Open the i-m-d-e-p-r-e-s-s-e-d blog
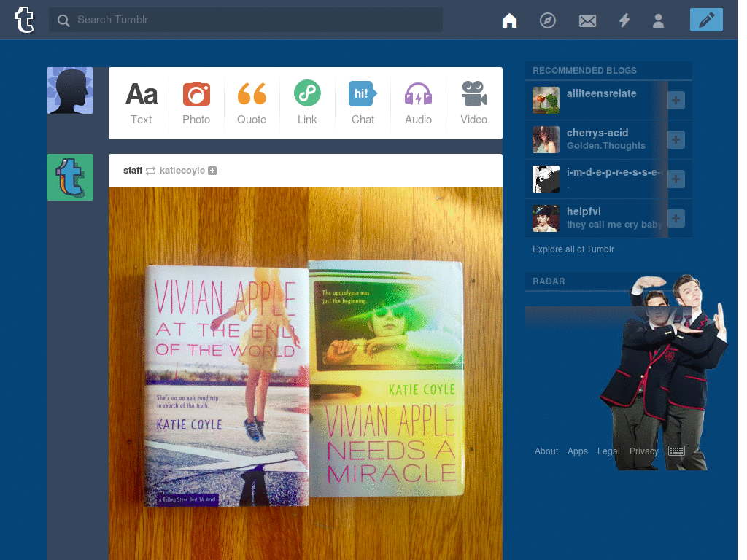Screen dimensions: 747x560 (614, 172)
